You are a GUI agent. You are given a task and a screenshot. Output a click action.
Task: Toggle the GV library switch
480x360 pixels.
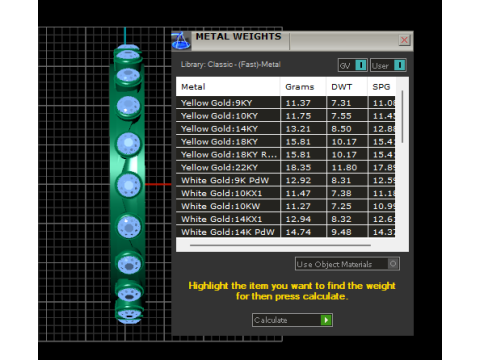point(360,65)
